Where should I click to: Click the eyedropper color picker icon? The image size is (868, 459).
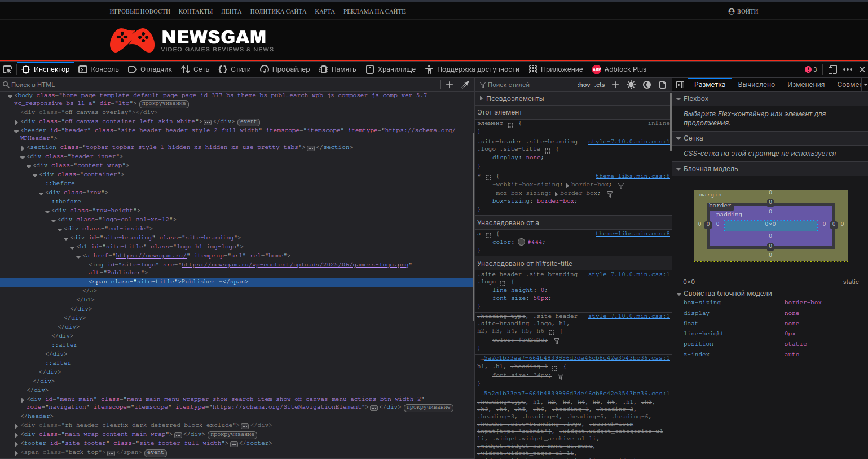(465, 85)
